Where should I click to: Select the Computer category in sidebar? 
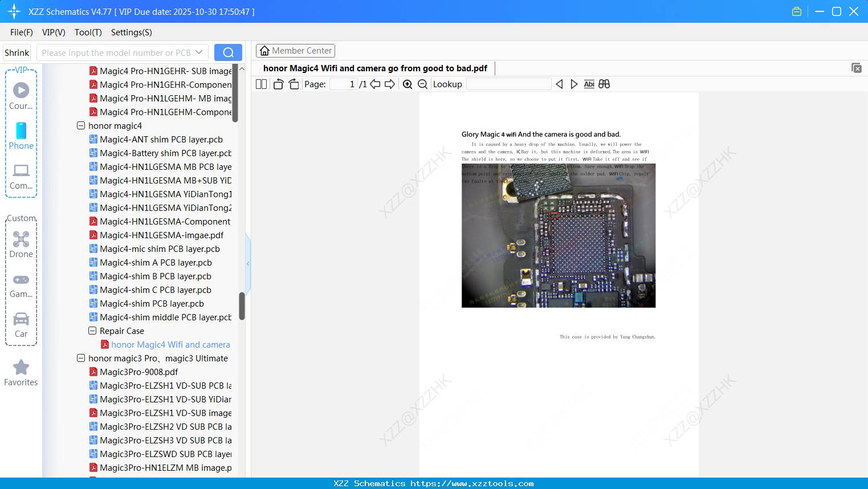click(x=21, y=176)
